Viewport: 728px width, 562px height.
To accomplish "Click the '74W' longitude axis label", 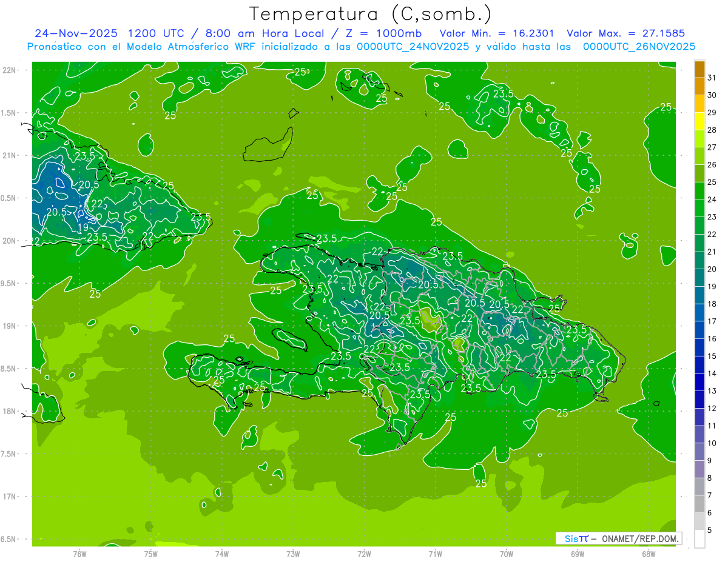I will coord(221,554).
